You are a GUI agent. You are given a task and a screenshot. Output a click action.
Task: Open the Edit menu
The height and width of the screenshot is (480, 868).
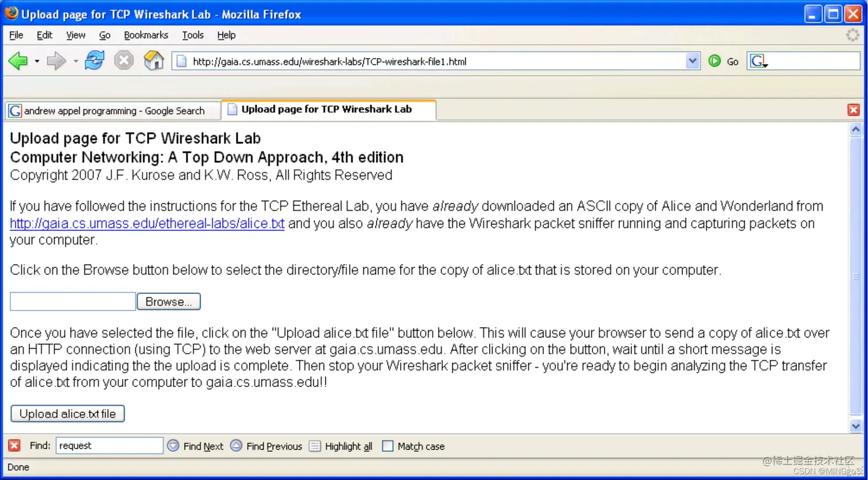pyautogui.click(x=44, y=35)
